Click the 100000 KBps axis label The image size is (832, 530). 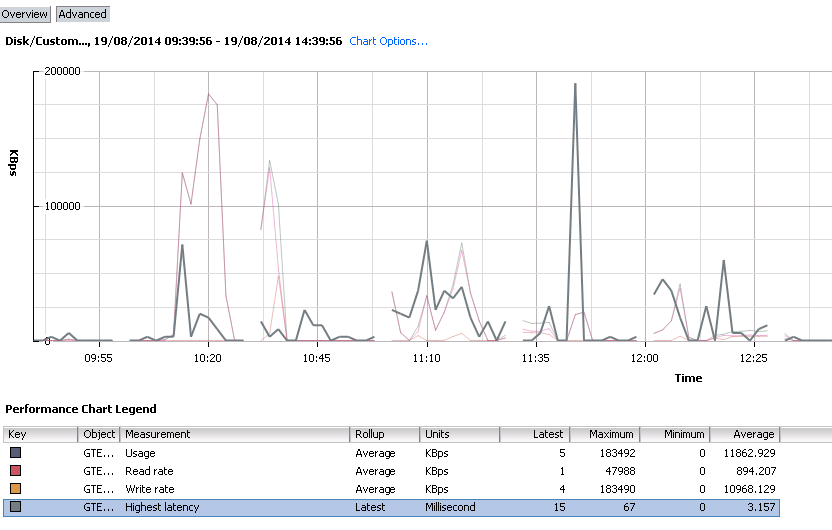[62, 206]
